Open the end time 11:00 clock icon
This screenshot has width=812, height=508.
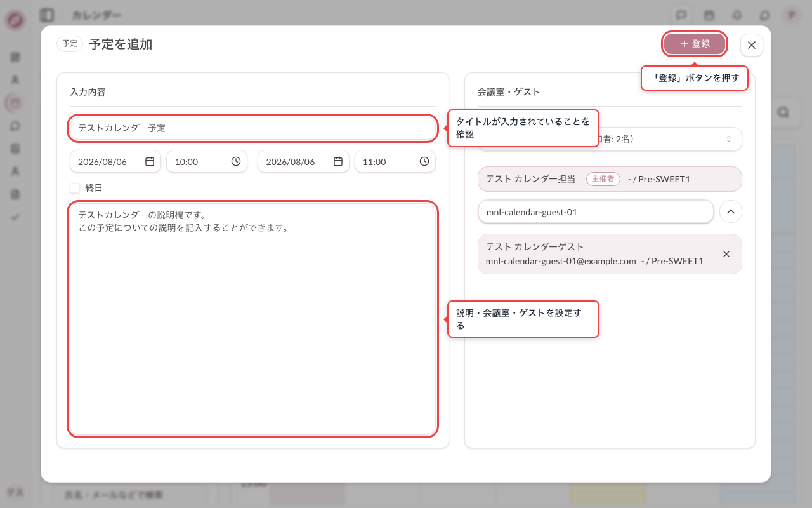click(424, 162)
